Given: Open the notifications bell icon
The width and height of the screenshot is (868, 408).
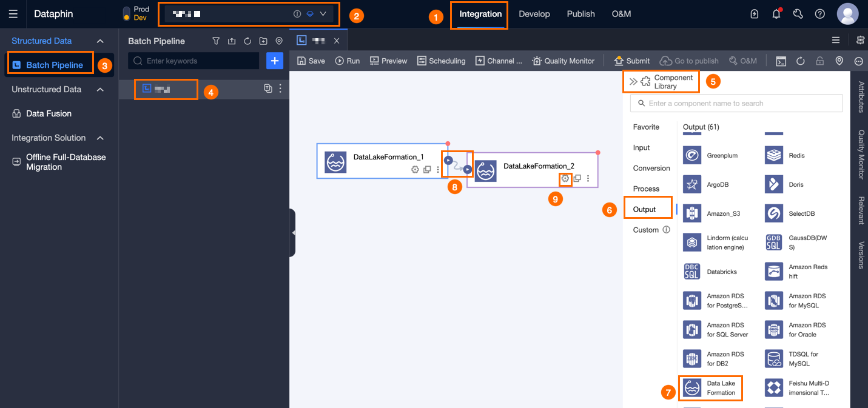Looking at the screenshot, I should 776,14.
